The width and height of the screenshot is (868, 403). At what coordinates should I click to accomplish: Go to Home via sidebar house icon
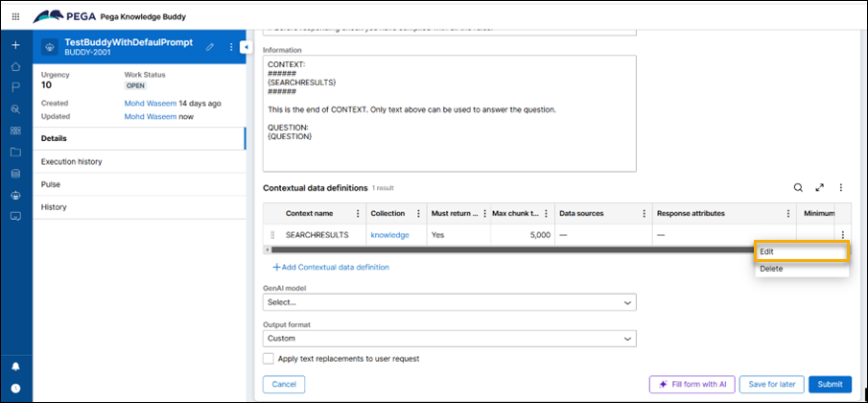[x=15, y=66]
